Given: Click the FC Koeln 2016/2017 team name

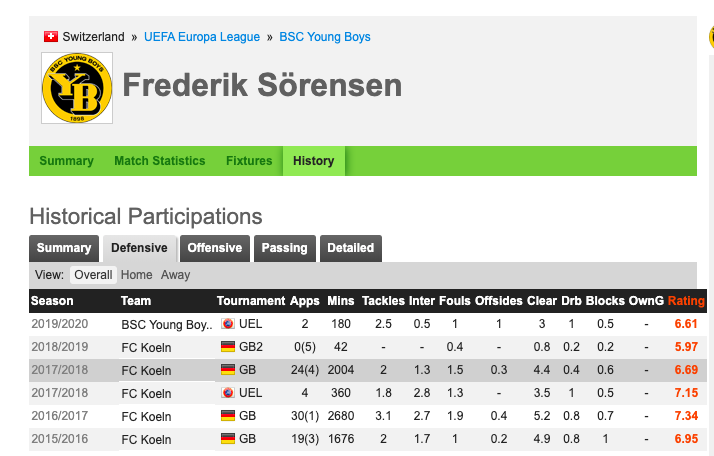Looking at the screenshot, I should coord(146,416).
